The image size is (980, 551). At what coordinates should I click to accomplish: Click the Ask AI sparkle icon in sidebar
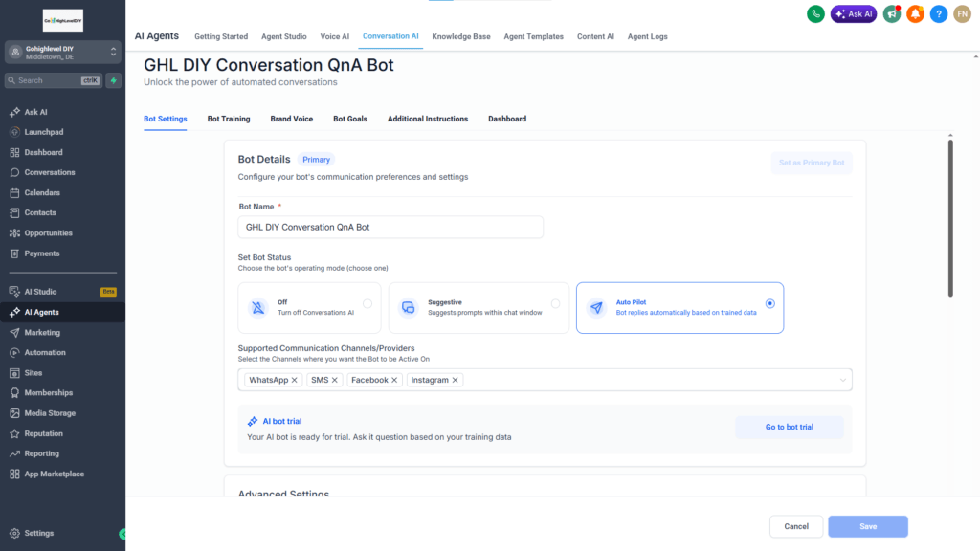(15, 113)
